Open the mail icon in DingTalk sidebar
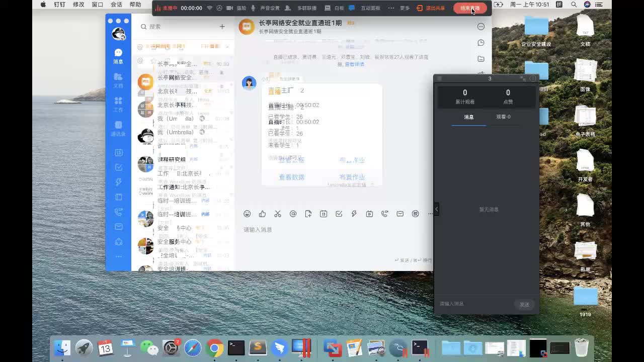The image size is (644, 362). pos(119,227)
